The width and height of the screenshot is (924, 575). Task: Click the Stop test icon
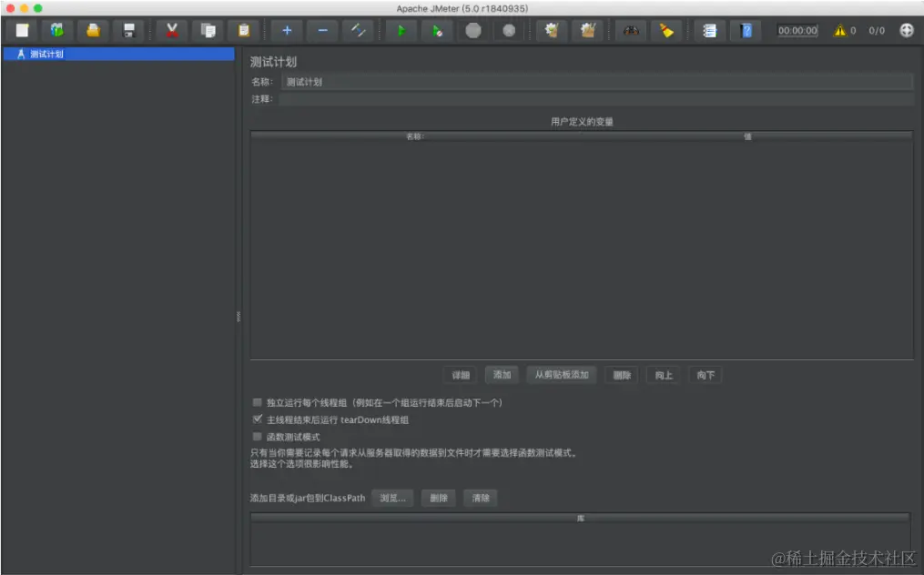pyautogui.click(x=473, y=30)
